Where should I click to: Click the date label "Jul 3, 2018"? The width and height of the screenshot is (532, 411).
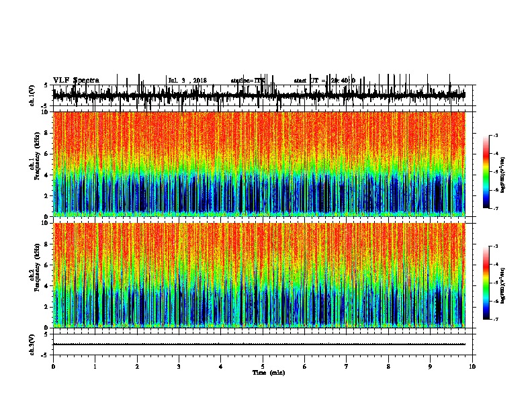point(187,81)
